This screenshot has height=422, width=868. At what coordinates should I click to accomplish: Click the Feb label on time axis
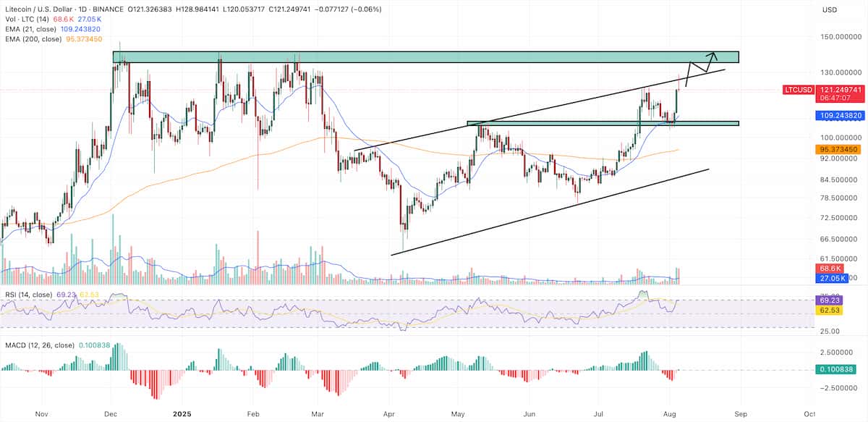point(253,414)
